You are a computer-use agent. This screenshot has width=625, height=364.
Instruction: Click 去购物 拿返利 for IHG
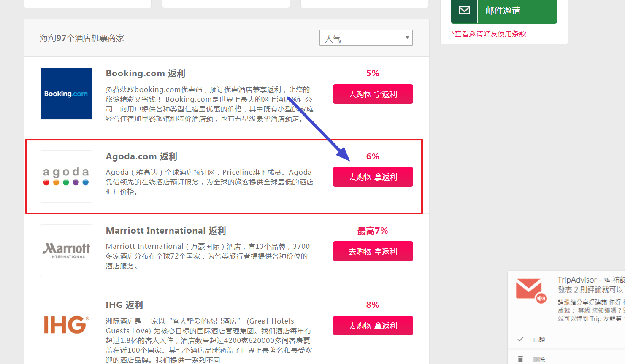coord(373,326)
